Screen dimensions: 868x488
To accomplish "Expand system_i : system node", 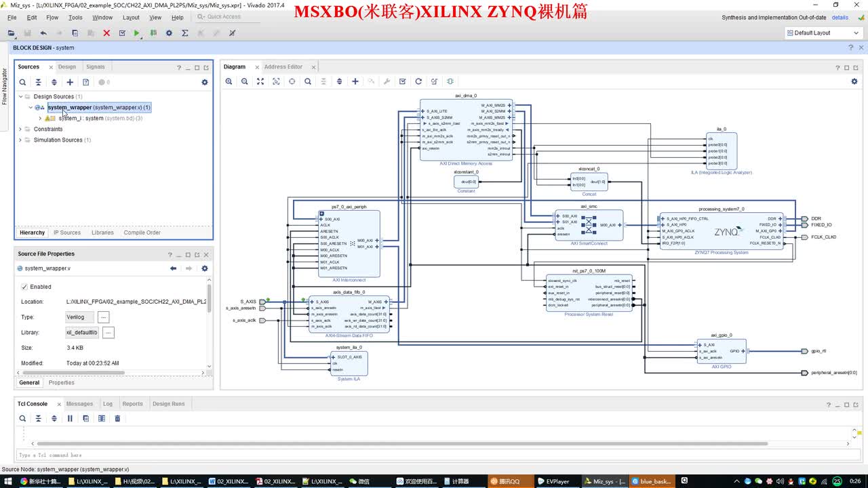I will pyautogui.click(x=40, y=118).
